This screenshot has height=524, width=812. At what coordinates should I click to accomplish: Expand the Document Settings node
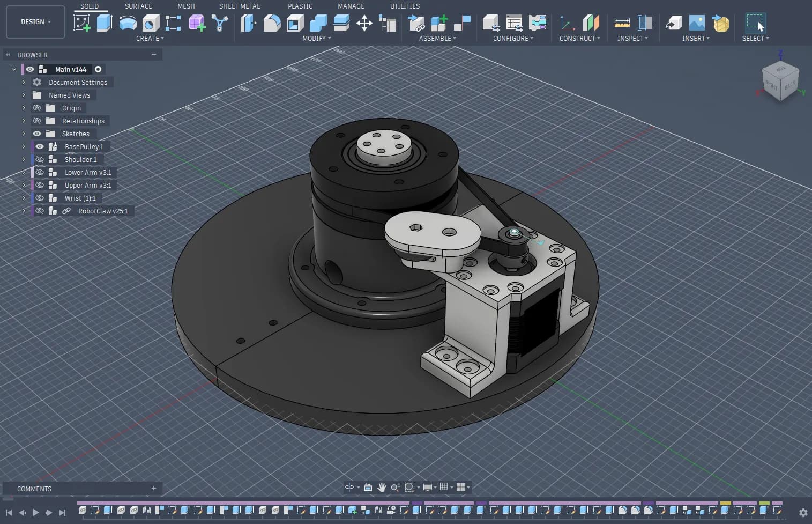pyautogui.click(x=24, y=82)
